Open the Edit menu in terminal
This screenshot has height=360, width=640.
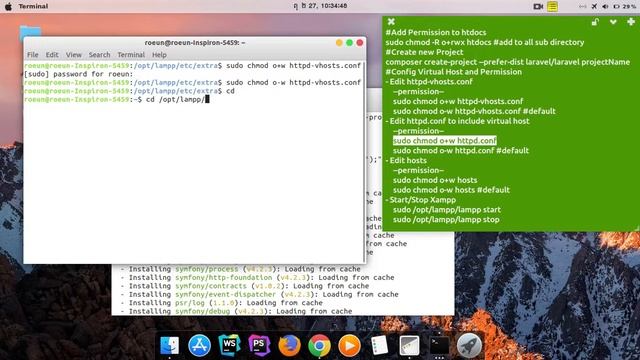52,55
